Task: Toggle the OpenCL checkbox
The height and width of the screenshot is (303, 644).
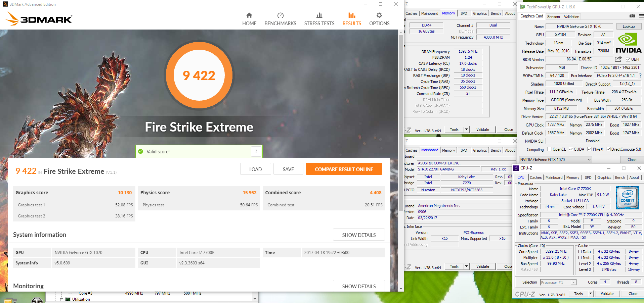Action: pos(550,149)
